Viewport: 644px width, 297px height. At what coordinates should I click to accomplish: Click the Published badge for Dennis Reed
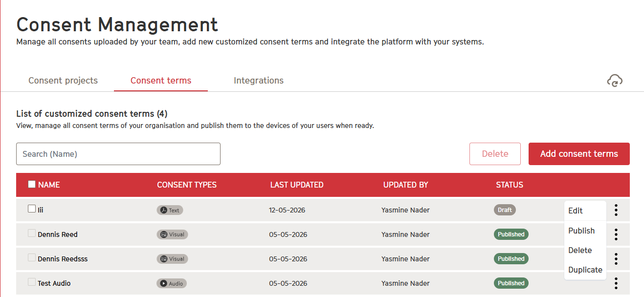pyautogui.click(x=511, y=234)
